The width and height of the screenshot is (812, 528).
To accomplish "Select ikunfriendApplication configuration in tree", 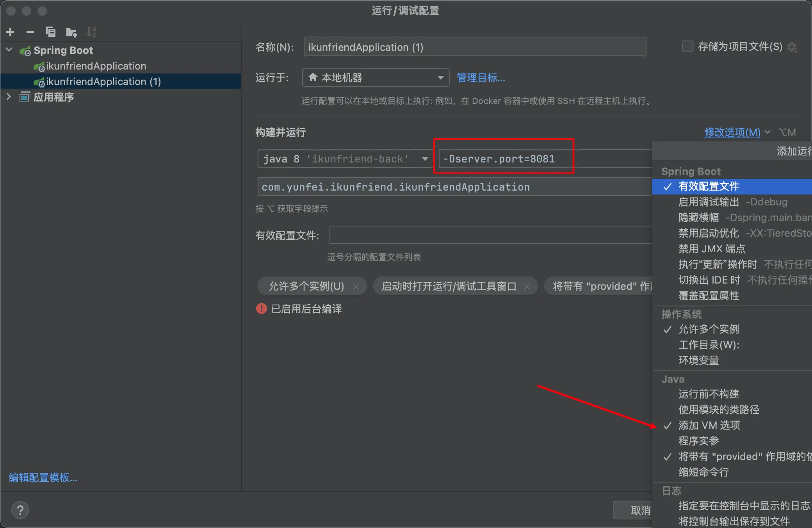I will 96,66.
